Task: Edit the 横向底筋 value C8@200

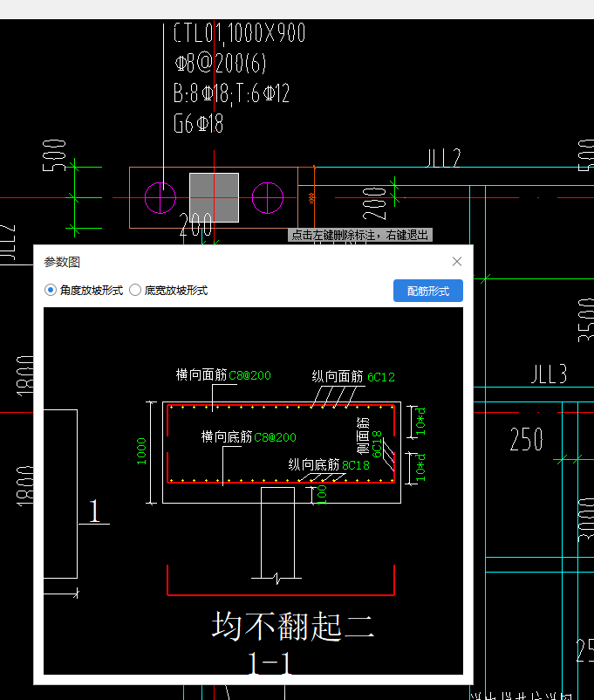Action: [275, 437]
